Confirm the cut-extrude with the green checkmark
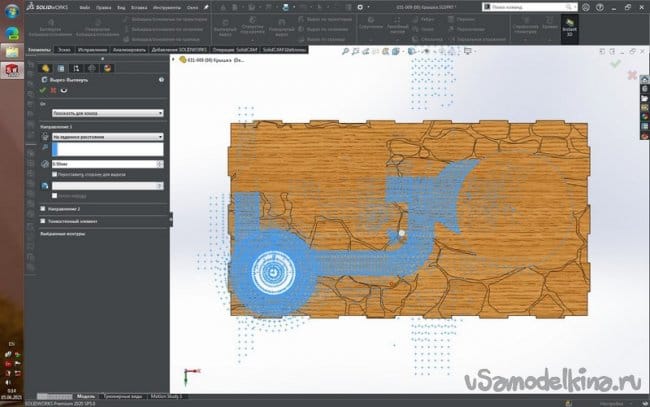Viewport: 650px width, 407px height. (43, 90)
